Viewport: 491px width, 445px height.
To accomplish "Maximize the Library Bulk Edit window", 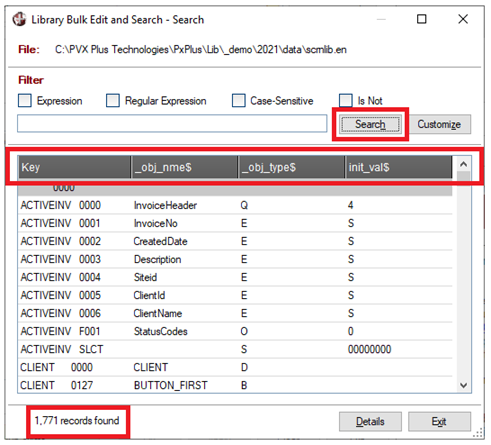I will (421, 19).
